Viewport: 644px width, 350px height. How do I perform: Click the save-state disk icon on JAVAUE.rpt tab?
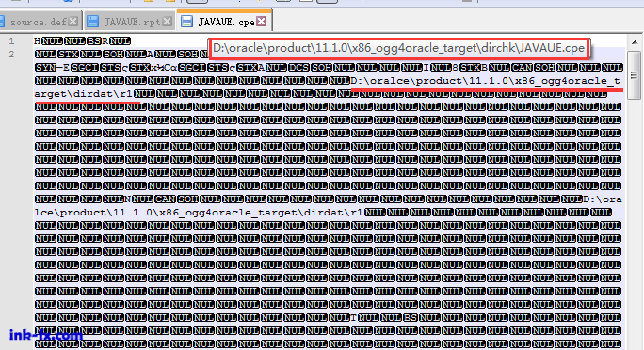tap(93, 22)
